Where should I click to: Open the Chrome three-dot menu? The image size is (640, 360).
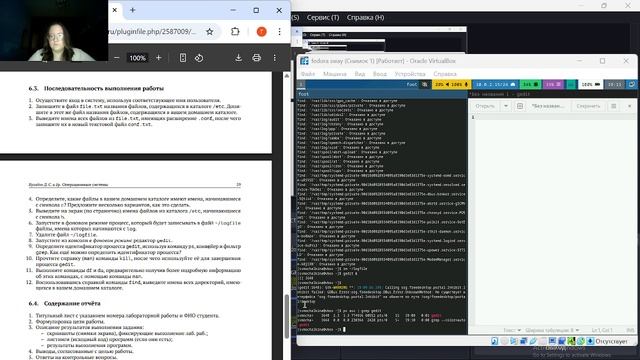279,31
